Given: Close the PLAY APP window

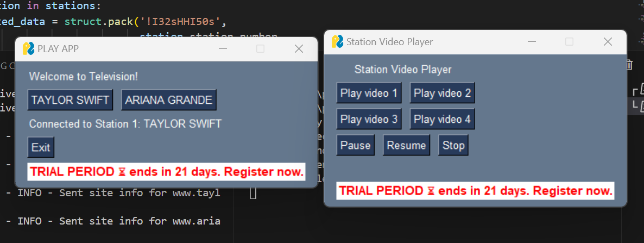Looking at the screenshot, I should [x=299, y=49].
